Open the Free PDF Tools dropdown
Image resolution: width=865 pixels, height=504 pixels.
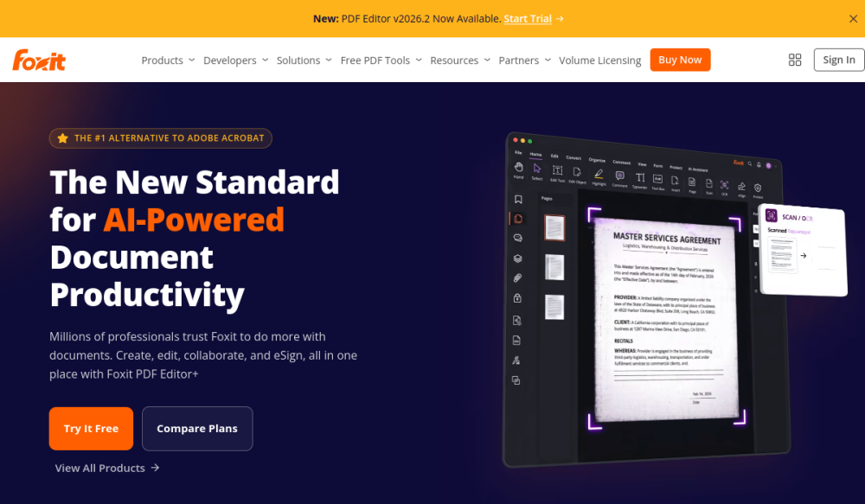tap(381, 61)
